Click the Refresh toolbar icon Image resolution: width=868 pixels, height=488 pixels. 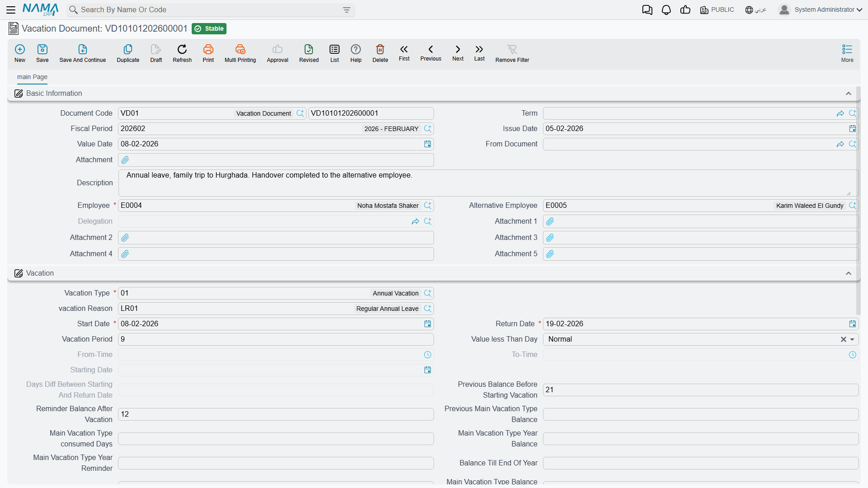(x=182, y=49)
